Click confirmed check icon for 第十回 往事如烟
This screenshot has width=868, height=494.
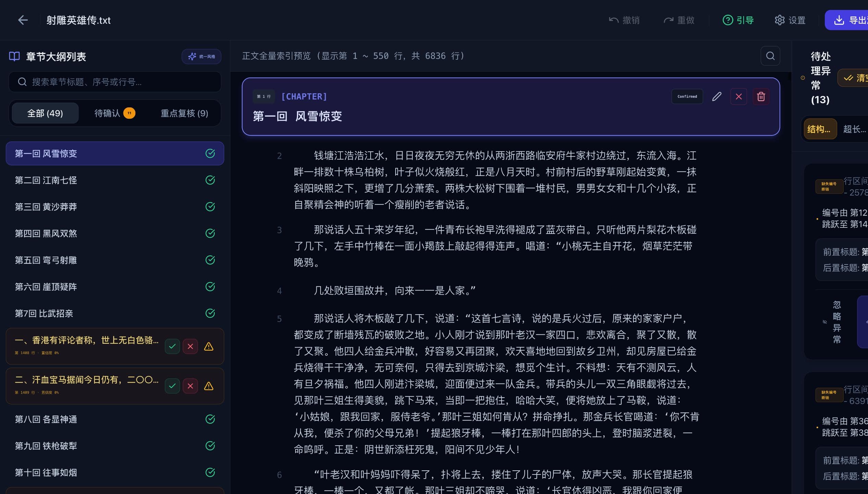[210, 472]
